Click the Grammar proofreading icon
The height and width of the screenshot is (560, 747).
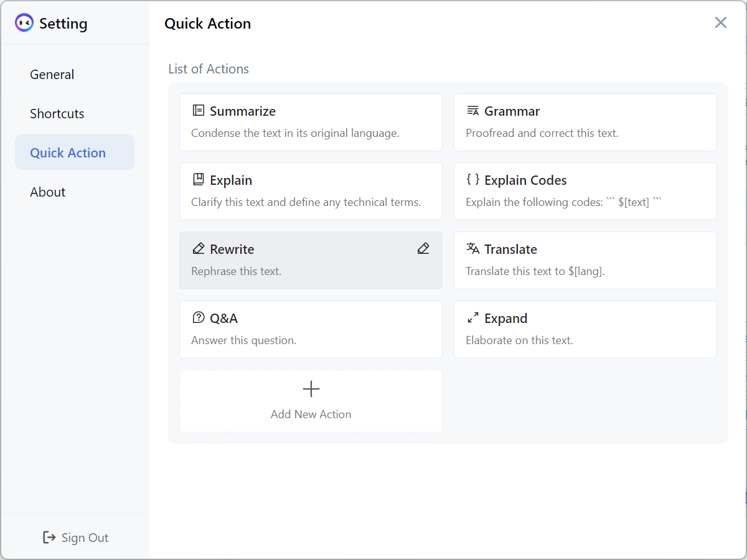coord(472,111)
